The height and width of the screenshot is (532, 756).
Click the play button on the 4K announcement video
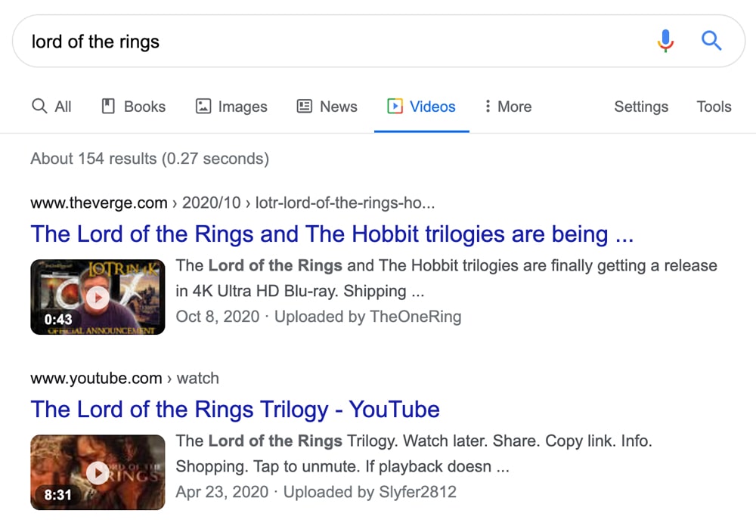pyautogui.click(x=97, y=298)
